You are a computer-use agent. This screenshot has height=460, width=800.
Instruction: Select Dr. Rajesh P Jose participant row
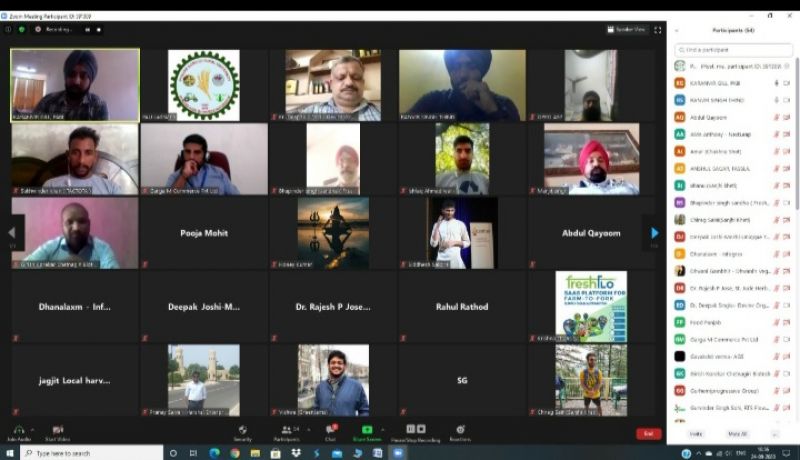[733, 288]
